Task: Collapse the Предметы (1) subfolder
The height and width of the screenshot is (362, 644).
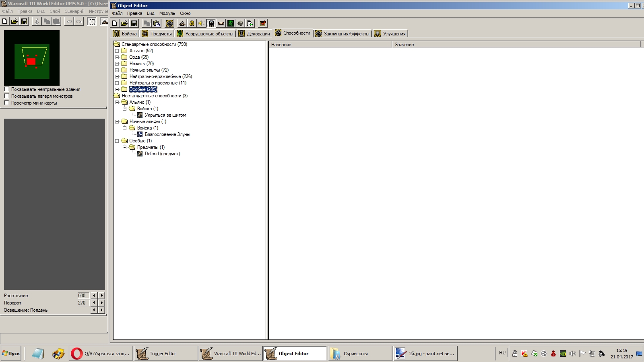Action: (x=125, y=147)
